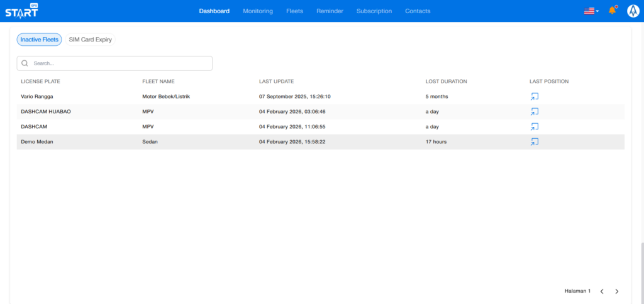
Task: Go to the Reminder page
Action: (x=330, y=11)
